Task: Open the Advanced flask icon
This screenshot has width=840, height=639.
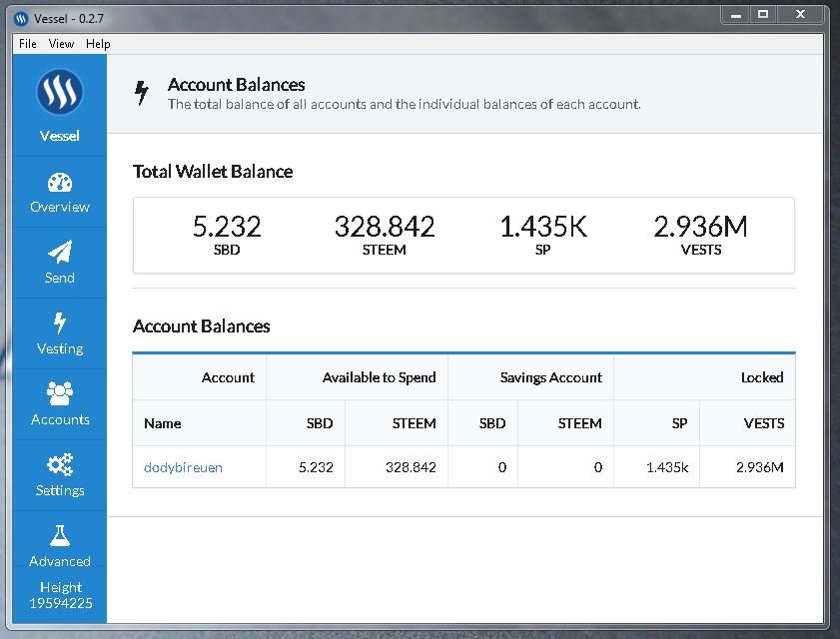Action: click(60, 535)
